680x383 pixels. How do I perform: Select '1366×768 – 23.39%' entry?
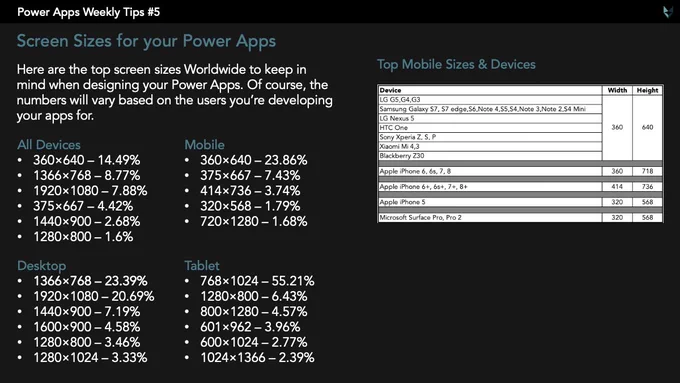tap(90, 281)
